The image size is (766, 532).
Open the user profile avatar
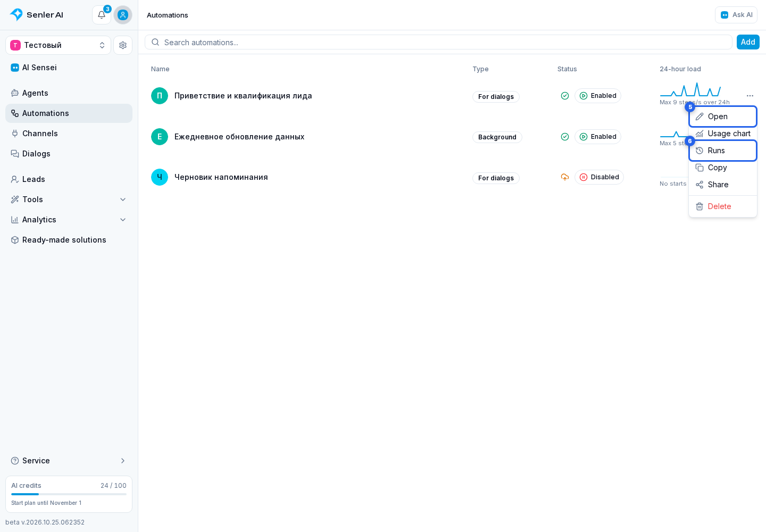123,15
